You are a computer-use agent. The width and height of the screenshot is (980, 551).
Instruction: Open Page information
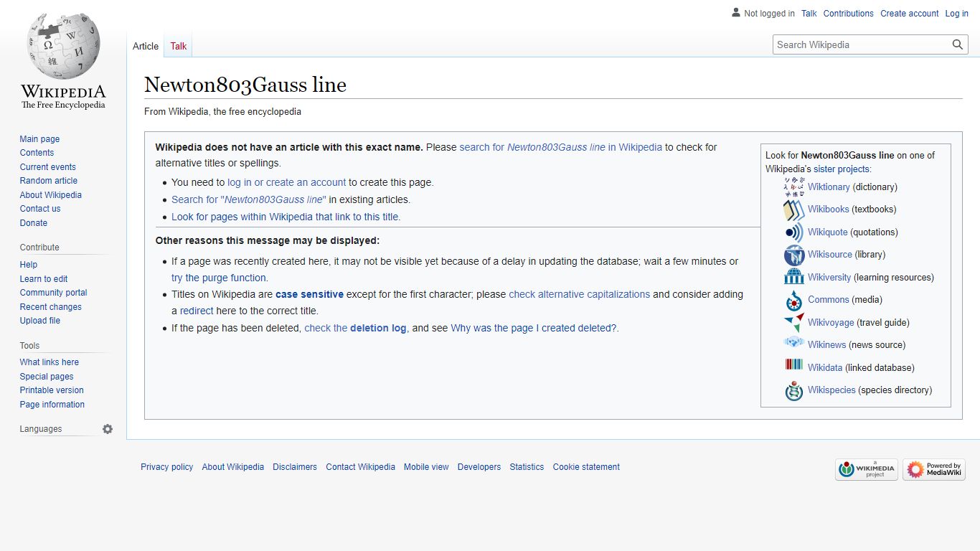pyautogui.click(x=52, y=405)
